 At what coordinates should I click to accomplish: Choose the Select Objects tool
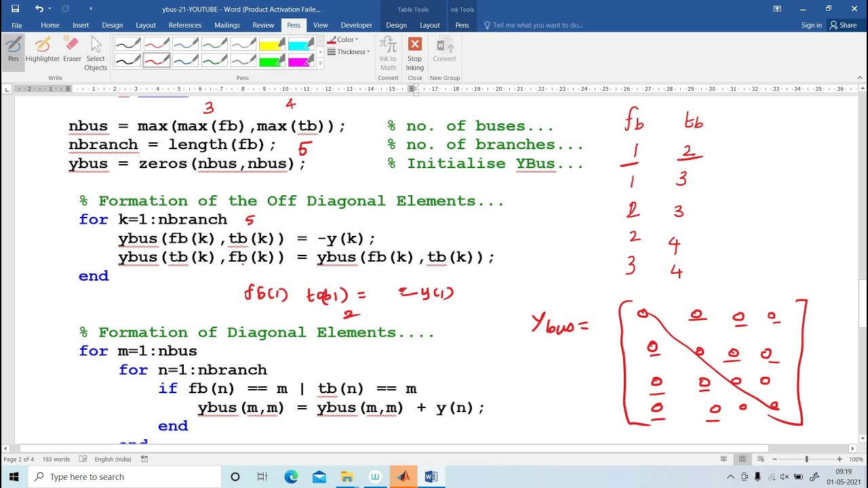click(96, 54)
